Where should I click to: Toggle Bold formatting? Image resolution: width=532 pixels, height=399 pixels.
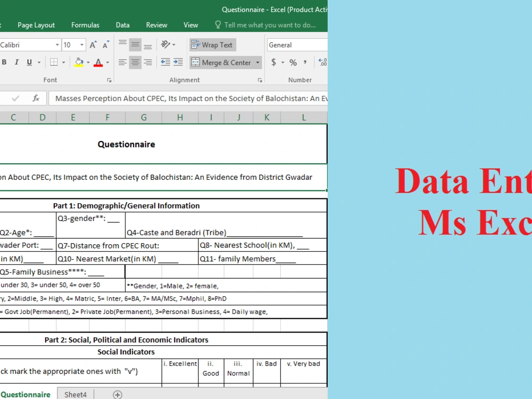tap(4, 62)
